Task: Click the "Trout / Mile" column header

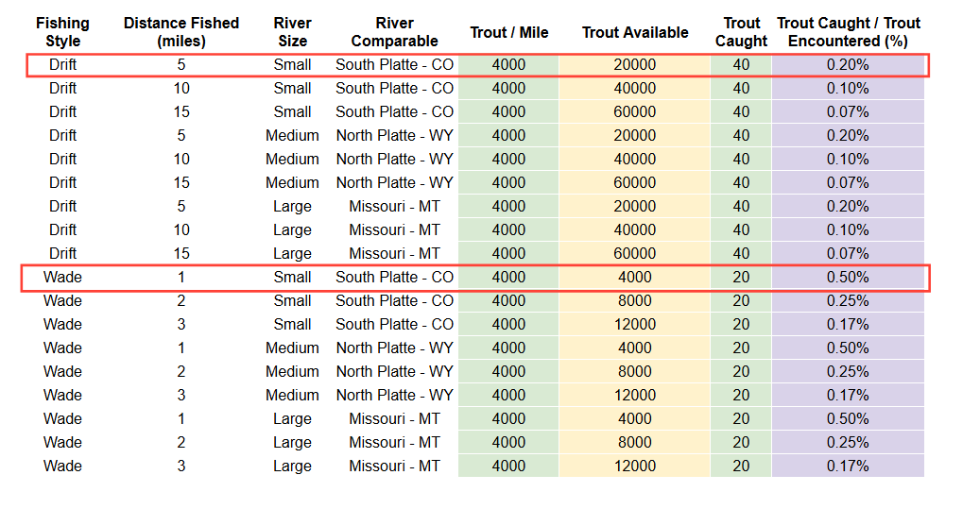Action: point(508,32)
